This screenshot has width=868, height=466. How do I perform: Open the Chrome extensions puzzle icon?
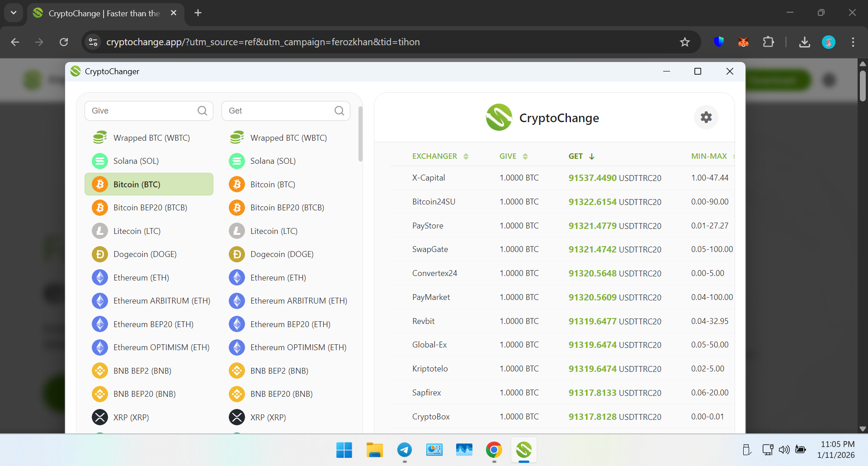tap(768, 42)
